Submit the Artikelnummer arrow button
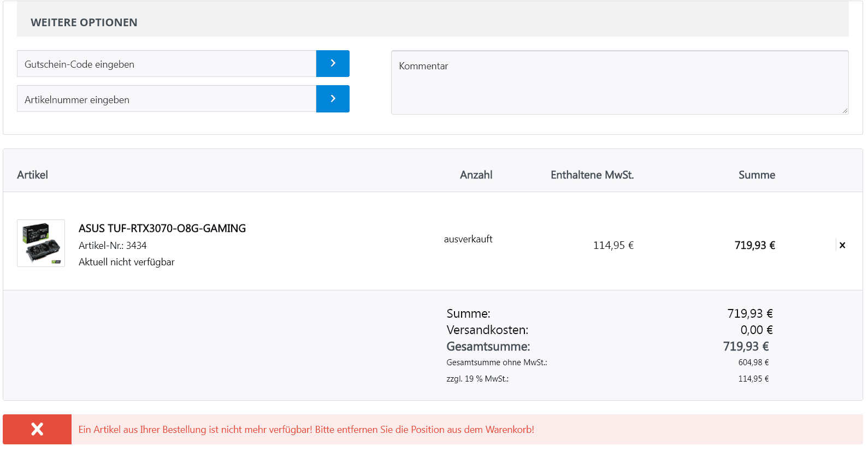The image size is (868, 452). click(333, 99)
